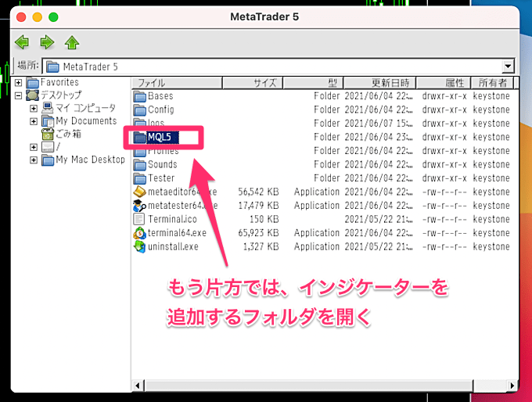The image size is (532, 402).
Task: Click the uninstall.exe file name
Action: [x=173, y=246]
